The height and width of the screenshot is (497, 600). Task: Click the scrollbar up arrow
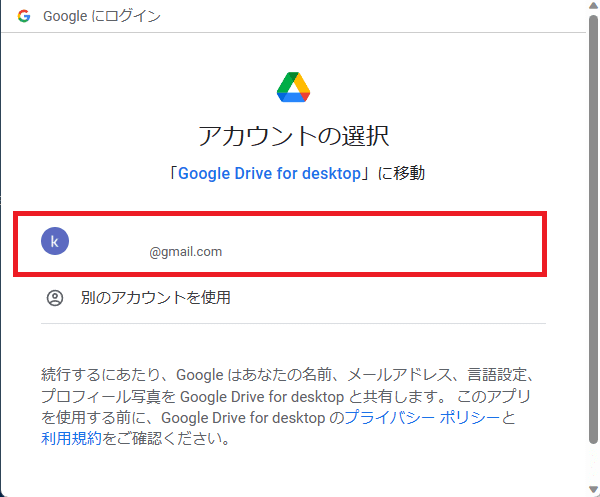pos(593,5)
